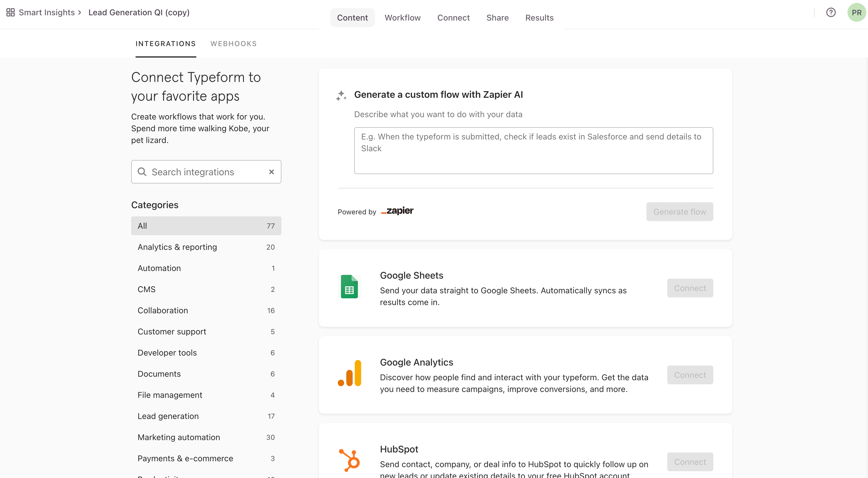868x478 pixels.
Task: Click the search magnifier icon
Action: (x=142, y=172)
